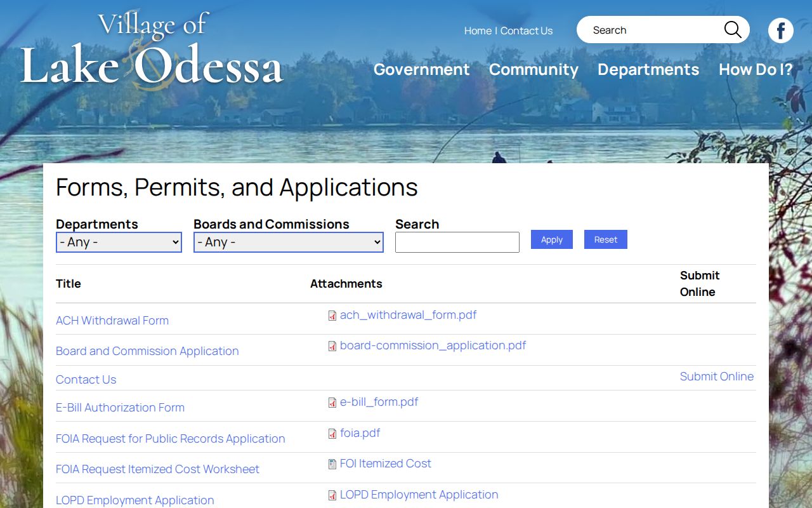Open the Departments navigation menu
Viewport: 812px width, 508px height.
648,69
